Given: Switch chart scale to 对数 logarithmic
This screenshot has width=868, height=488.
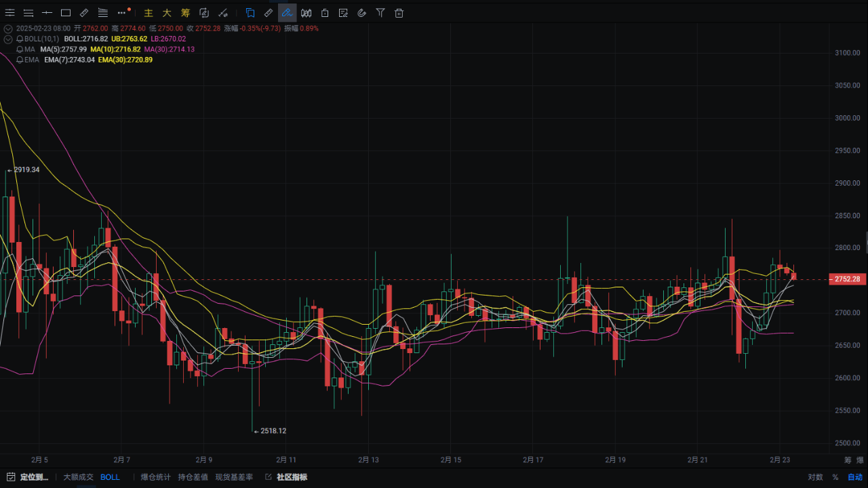Looking at the screenshot, I should 814,476.
